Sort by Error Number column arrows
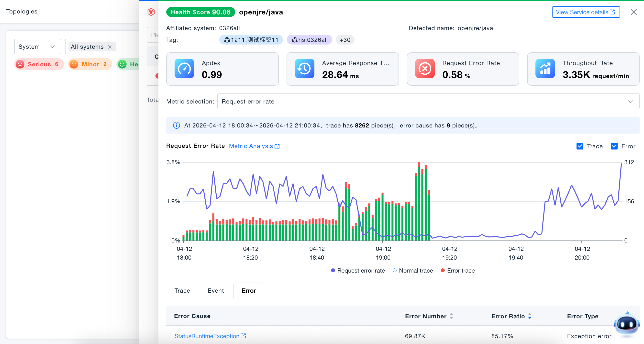Viewport: 644px width, 344px height. point(451,316)
